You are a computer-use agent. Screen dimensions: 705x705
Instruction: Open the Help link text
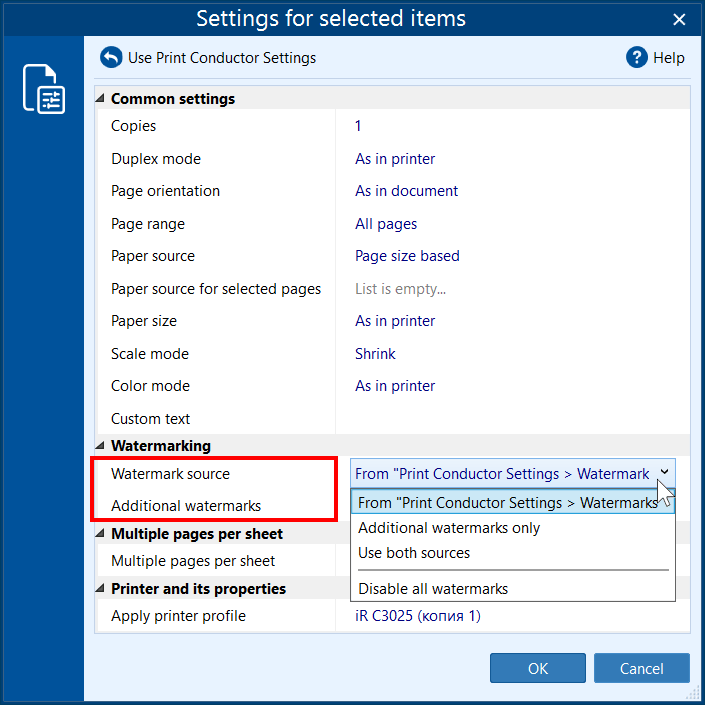point(669,58)
